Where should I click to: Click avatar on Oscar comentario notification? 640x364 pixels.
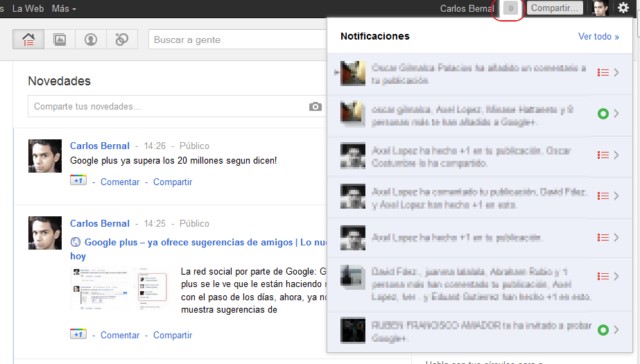point(353,73)
